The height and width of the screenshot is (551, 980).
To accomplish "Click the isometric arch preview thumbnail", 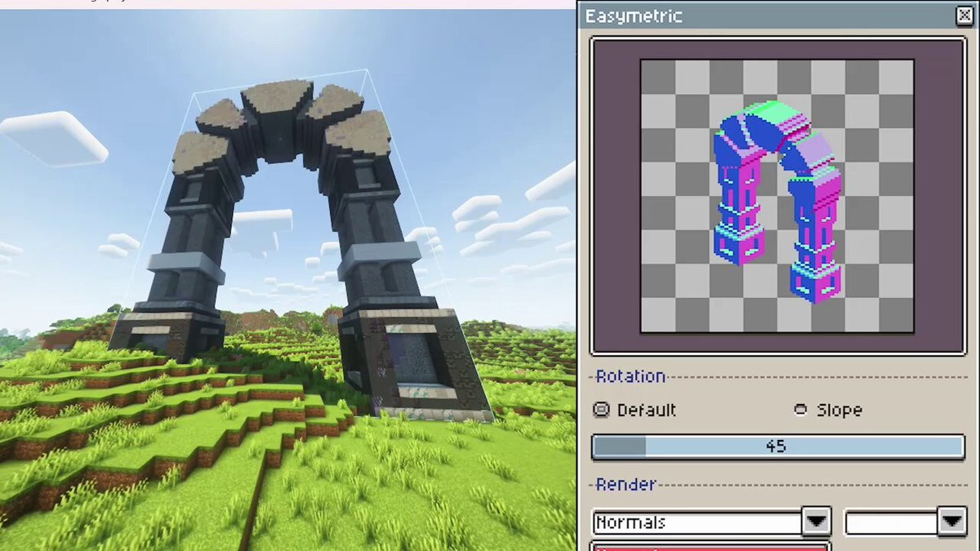I will (777, 196).
